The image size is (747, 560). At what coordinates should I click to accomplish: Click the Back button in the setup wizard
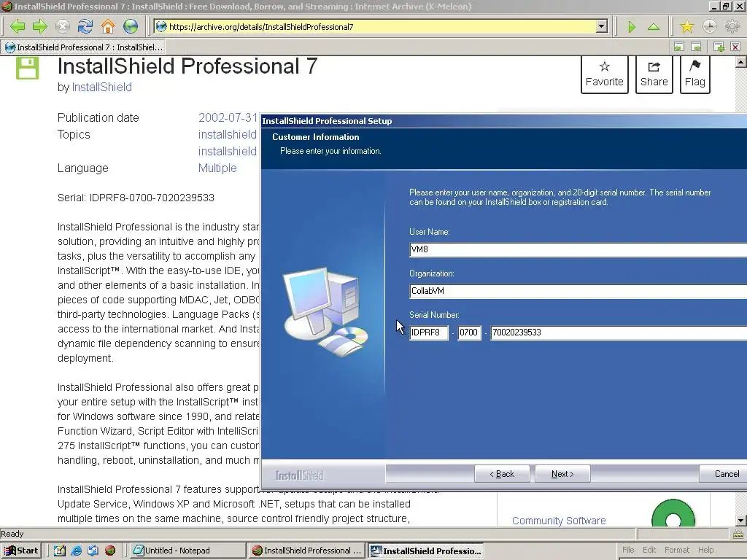click(x=502, y=474)
